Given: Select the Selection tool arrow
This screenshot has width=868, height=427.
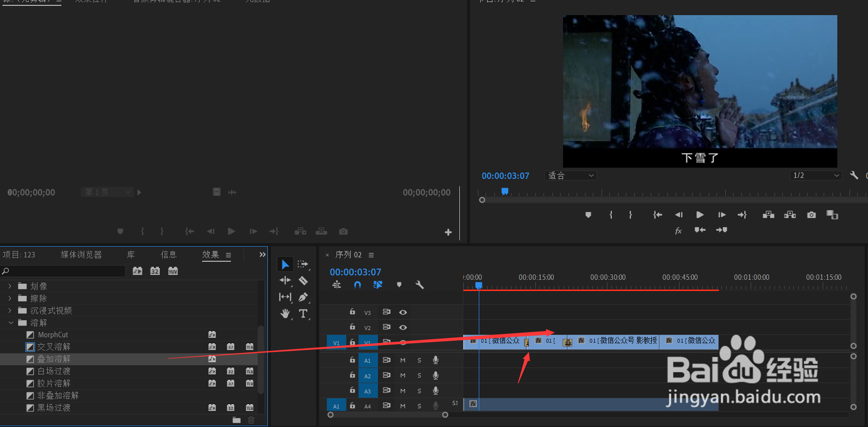Looking at the screenshot, I should pyautogui.click(x=285, y=265).
